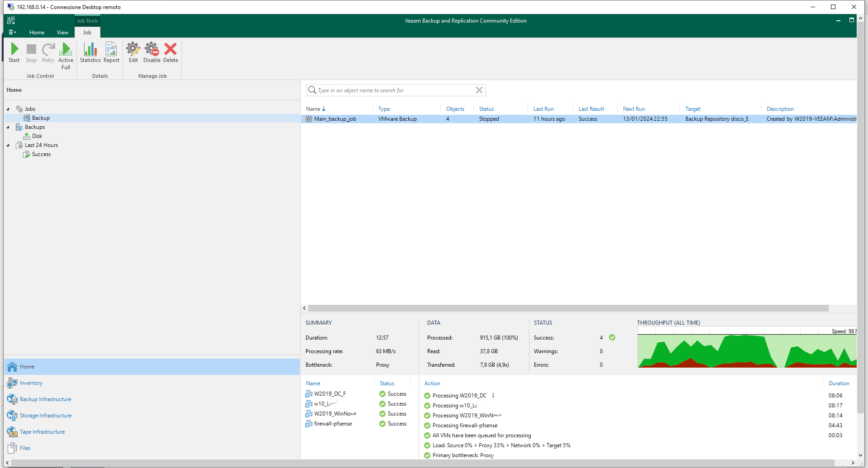Image resolution: width=868 pixels, height=468 pixels.
Task: Clear the search box with X
Action: point(479,90)
